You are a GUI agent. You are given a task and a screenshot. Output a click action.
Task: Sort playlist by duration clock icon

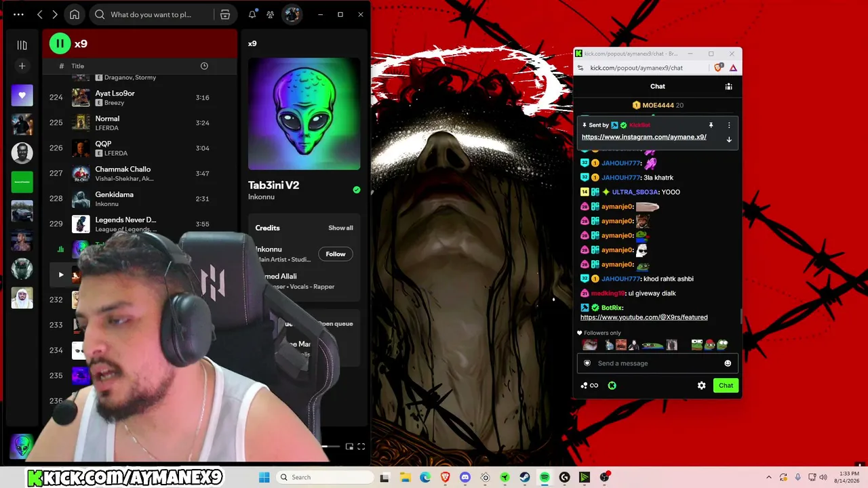pos(204,66)
